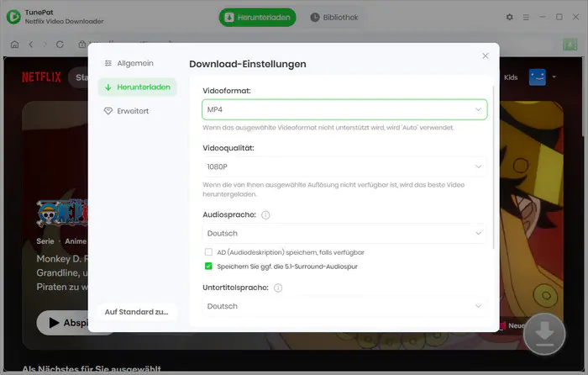
Task: Click the settings dialog vertical scrollbar
Action: [493, 167]
